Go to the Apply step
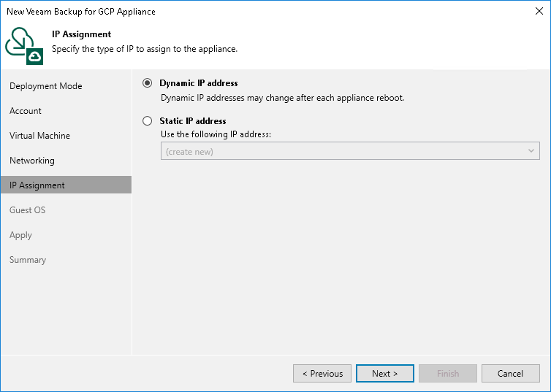This screenshot has height=392, width=551. (x=20, y=235)
